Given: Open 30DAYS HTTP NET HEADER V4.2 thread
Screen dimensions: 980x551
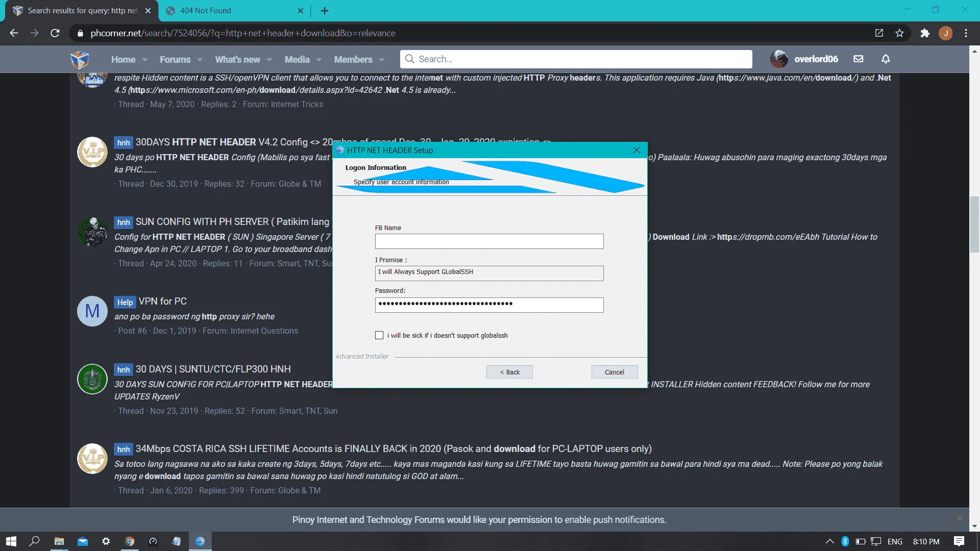Looking at the screenshot, I should (x=233, y=142).
